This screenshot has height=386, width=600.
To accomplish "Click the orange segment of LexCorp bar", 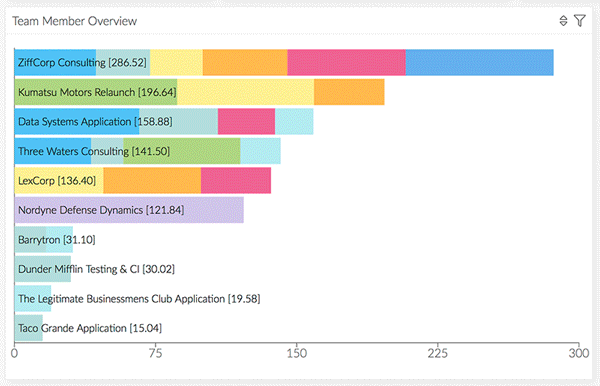I will coord(152,180).
